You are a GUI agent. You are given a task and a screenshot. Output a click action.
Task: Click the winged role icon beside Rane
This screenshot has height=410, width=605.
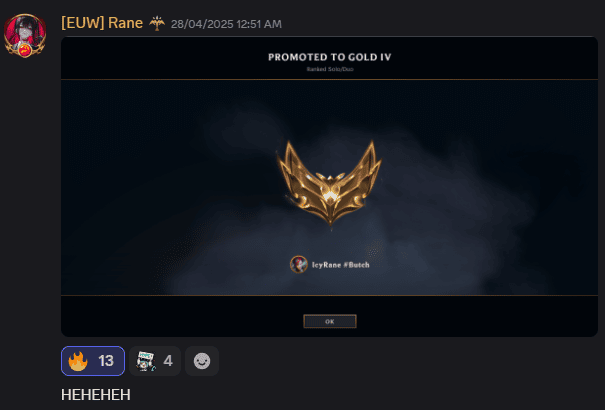(157, 23)
